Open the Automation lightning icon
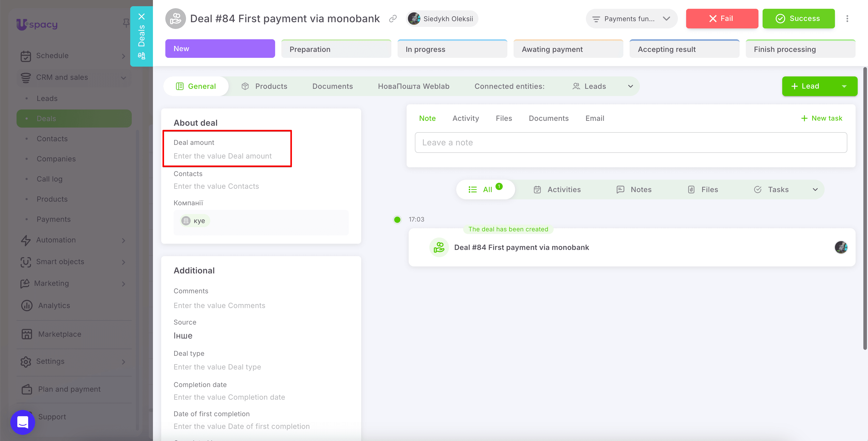The width and height of the screenshot is (868, 441). pyautogui.click(x=26, y=240)
